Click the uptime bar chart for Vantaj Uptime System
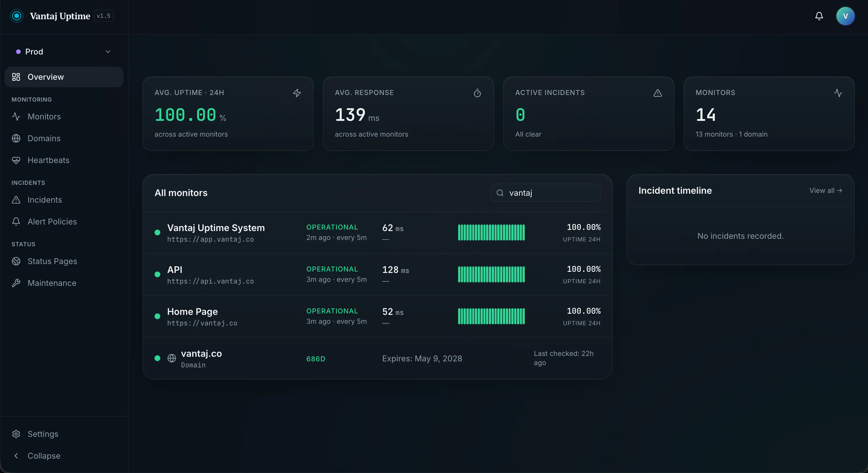 coord(491,233)
